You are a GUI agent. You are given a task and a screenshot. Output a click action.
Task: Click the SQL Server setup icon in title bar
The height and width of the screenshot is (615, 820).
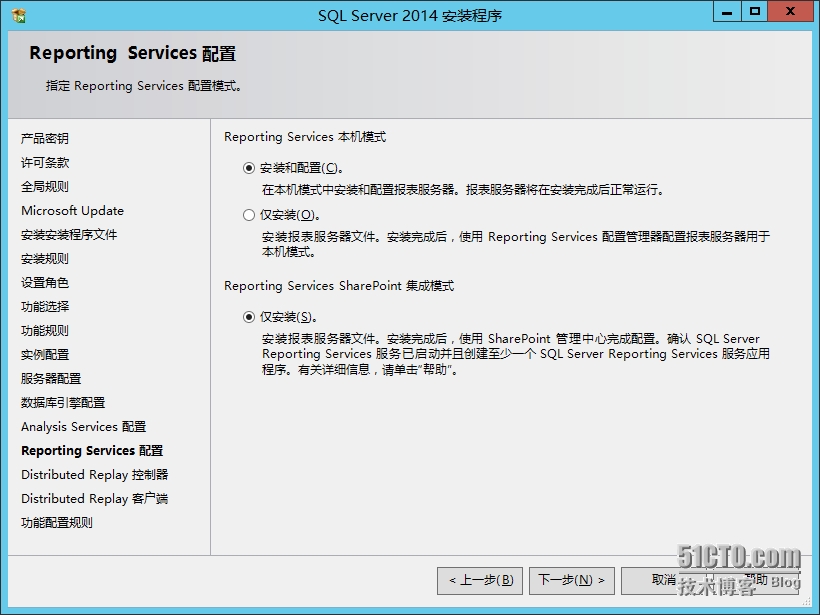(x=19, y=15)
